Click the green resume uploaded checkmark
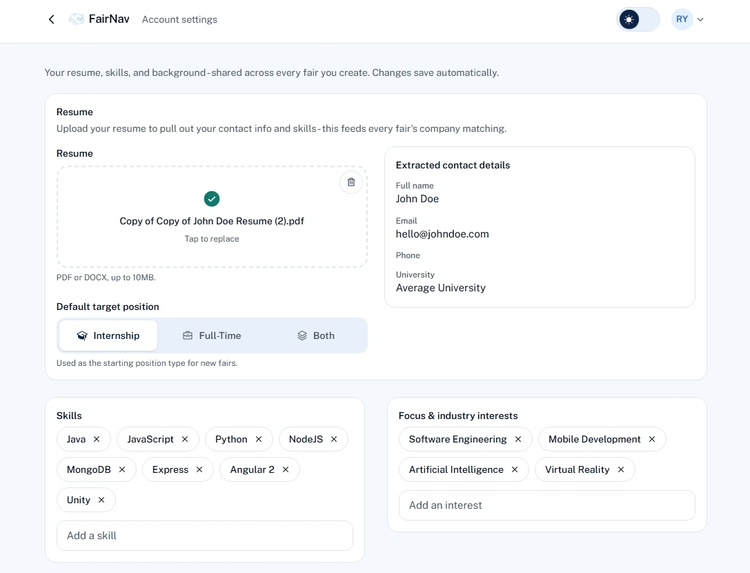750x573 pixels. pos(211,198)
